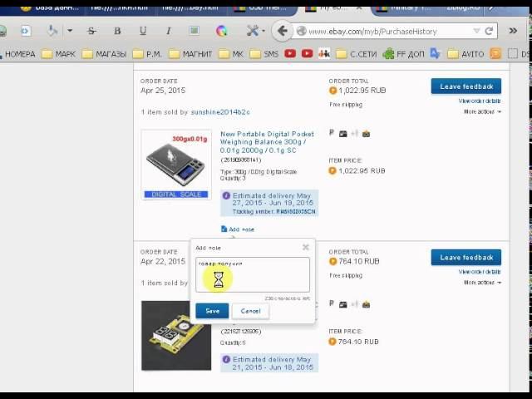Click orange coin icon beside 764.10 RUB order total
The width and height of the screenshot is (532, 399).
pyautogui.click(x=332, y=262)
